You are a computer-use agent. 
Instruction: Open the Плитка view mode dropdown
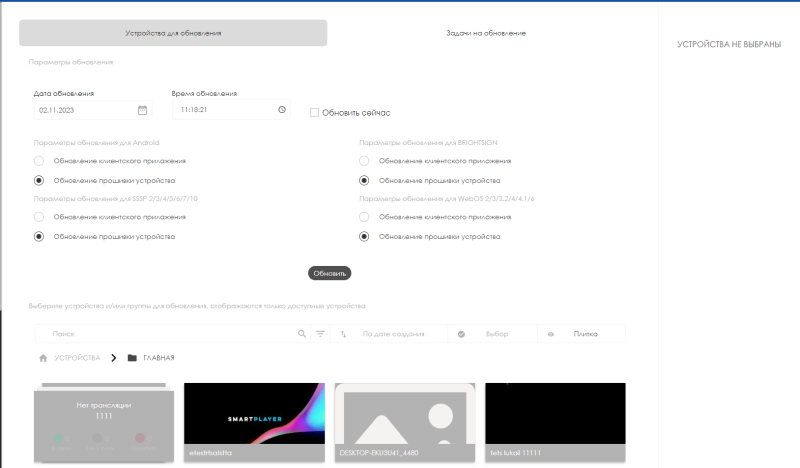585,334
